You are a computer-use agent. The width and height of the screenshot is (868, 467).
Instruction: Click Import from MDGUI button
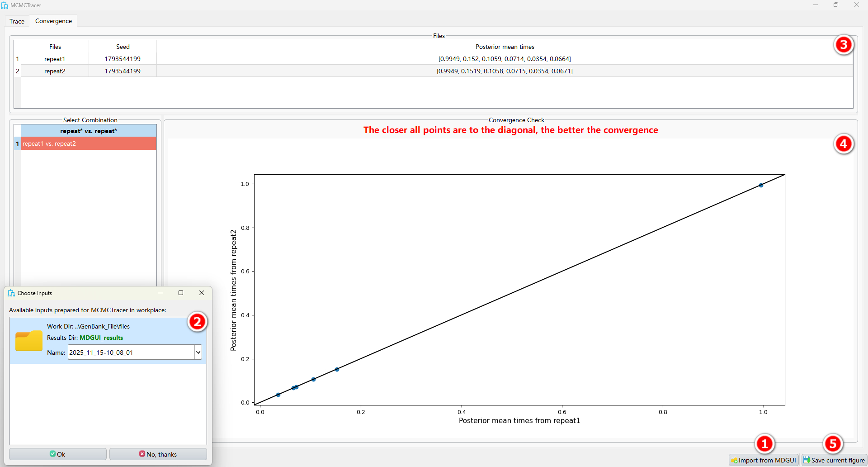[764, 460]
